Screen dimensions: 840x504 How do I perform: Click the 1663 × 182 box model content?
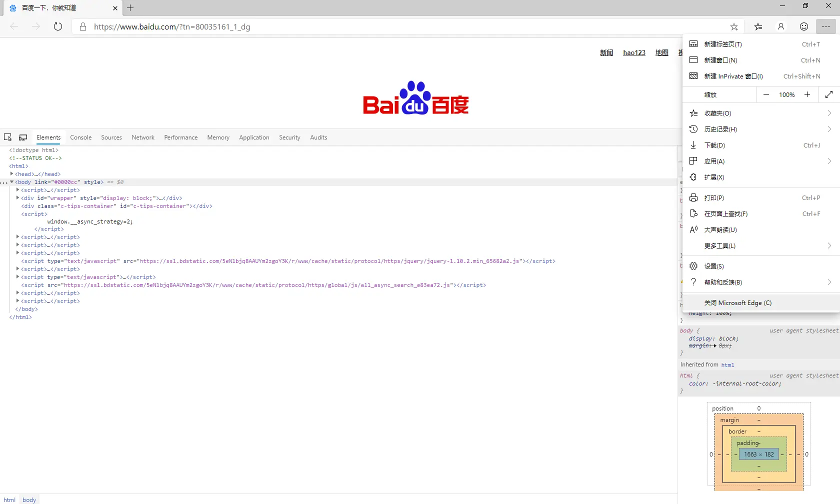pos(758,454)
